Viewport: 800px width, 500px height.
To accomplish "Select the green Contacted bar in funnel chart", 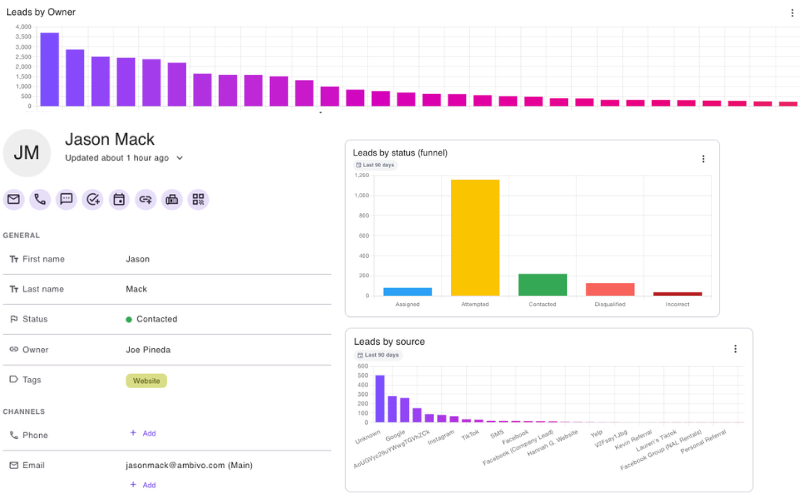I will 542,285.
